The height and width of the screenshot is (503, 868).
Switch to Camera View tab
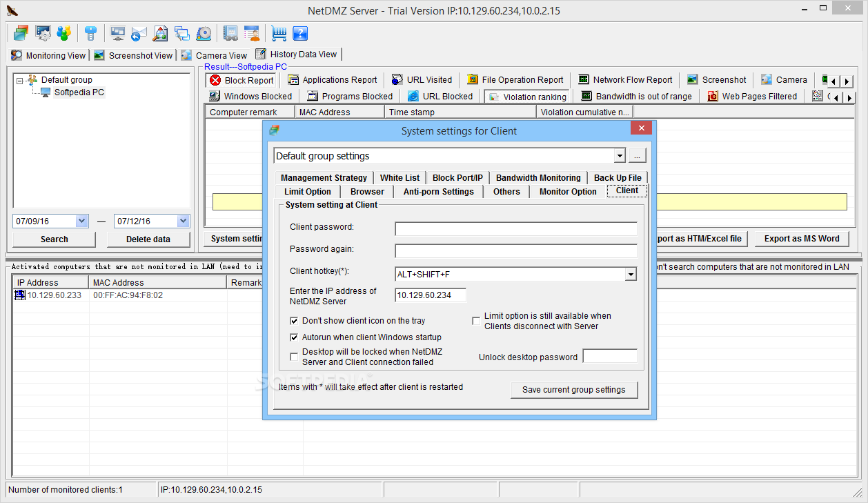coord(214,55)
